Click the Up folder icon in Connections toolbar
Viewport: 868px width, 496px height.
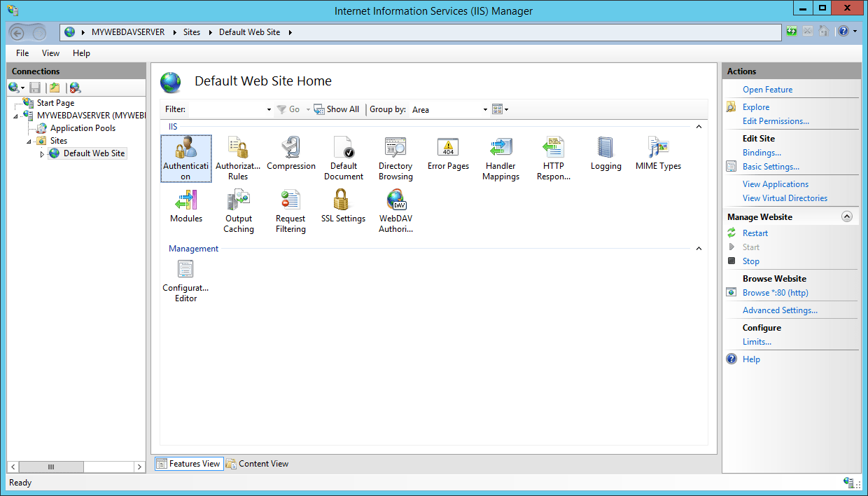click(x=55, y=88)
